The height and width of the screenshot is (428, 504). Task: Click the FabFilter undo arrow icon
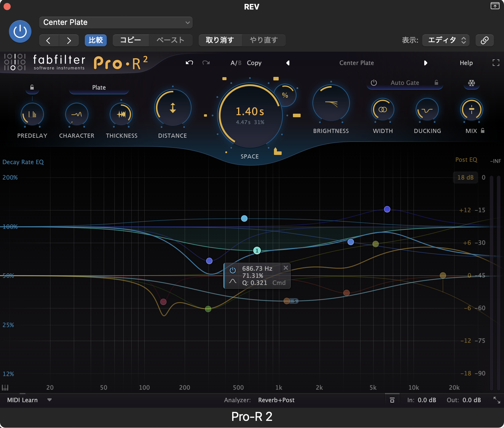pos(189,63)
